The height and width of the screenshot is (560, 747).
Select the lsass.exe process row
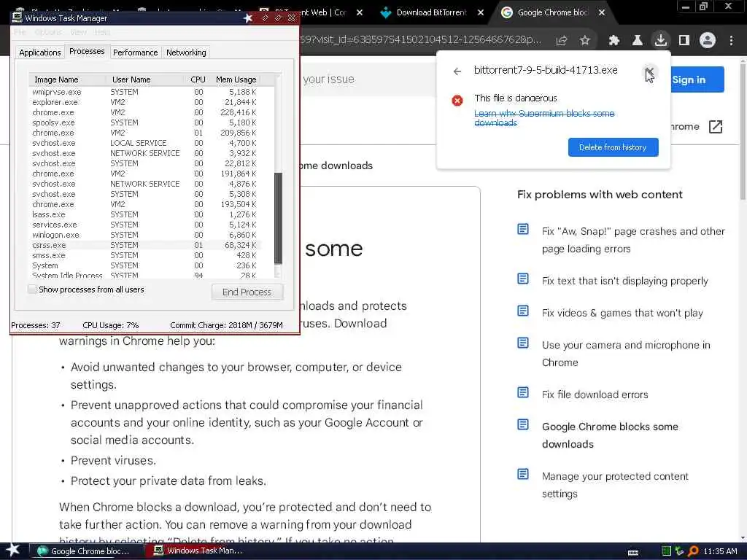[144, 215]
